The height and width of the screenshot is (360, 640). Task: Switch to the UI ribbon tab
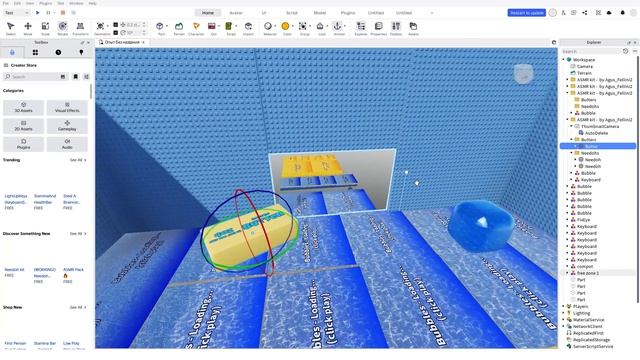[x=264, y=13]
